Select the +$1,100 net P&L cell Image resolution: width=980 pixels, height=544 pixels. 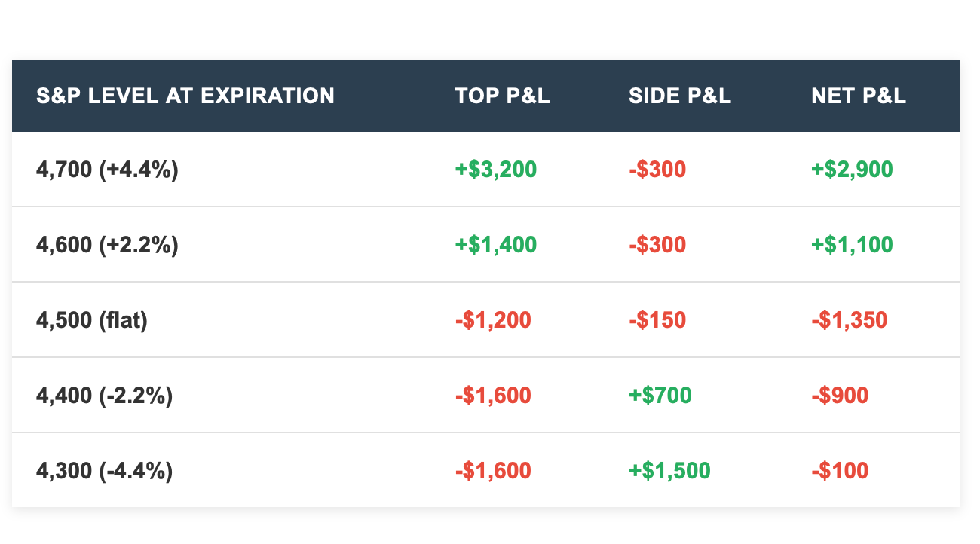click(852, 245)
